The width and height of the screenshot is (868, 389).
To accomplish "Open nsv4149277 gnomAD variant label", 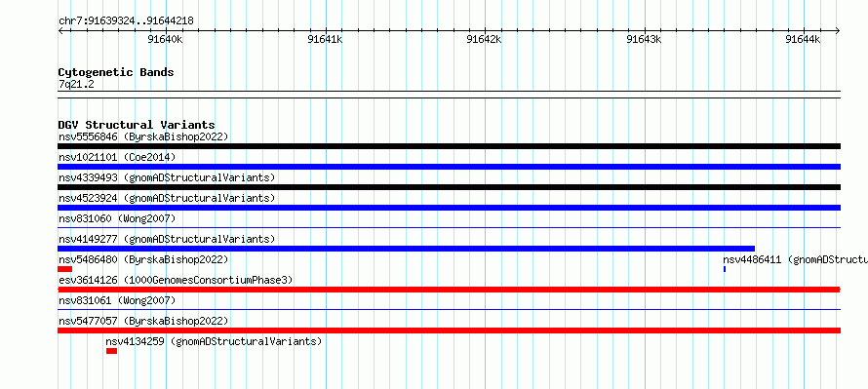I will click(x=167, y=239).
